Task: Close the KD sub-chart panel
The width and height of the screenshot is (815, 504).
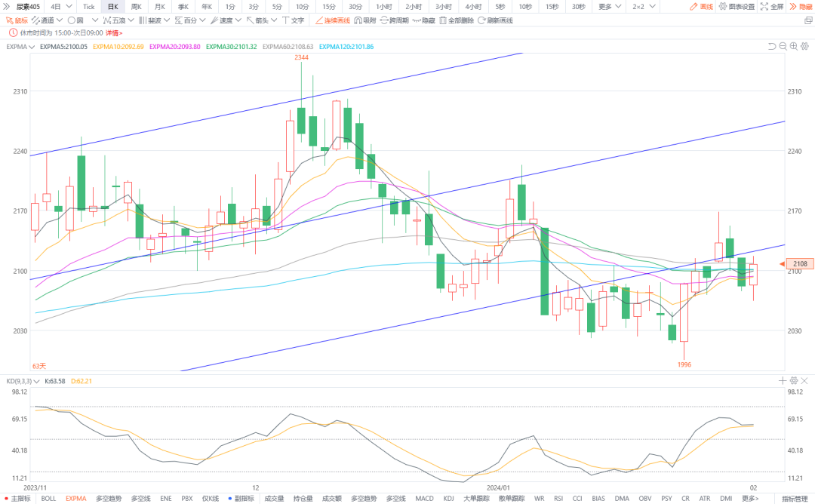Action: 804,381
